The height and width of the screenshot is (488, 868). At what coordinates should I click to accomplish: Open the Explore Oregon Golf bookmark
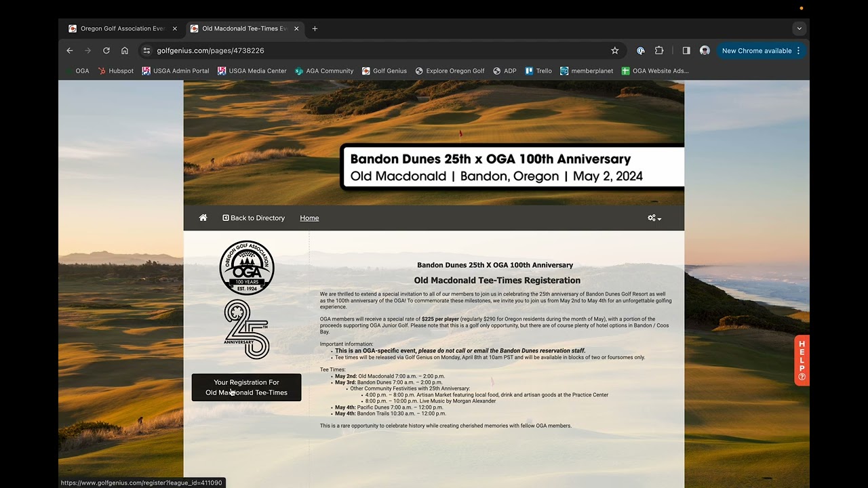tap(450, 70)
